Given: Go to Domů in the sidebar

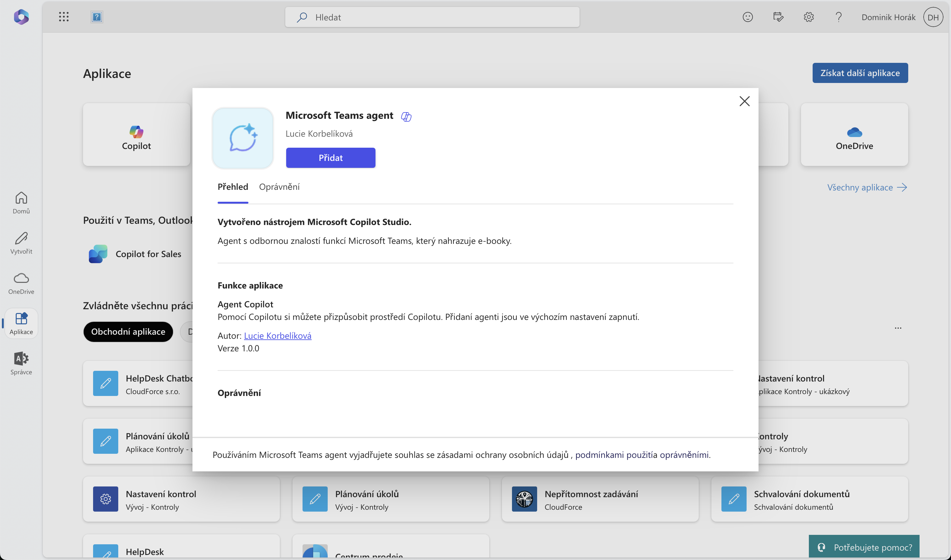Looking at the screenshot, I should [x=21, y=203].
